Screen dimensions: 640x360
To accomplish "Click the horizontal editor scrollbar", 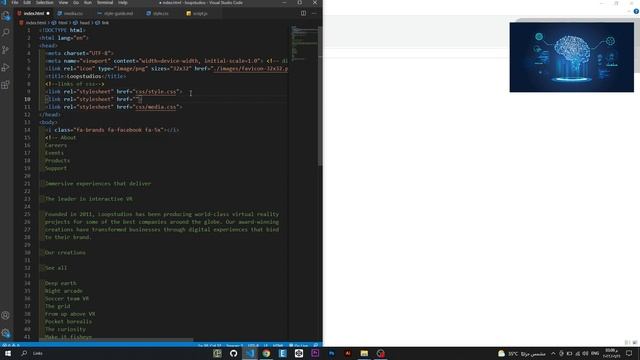I will (116, 339).
